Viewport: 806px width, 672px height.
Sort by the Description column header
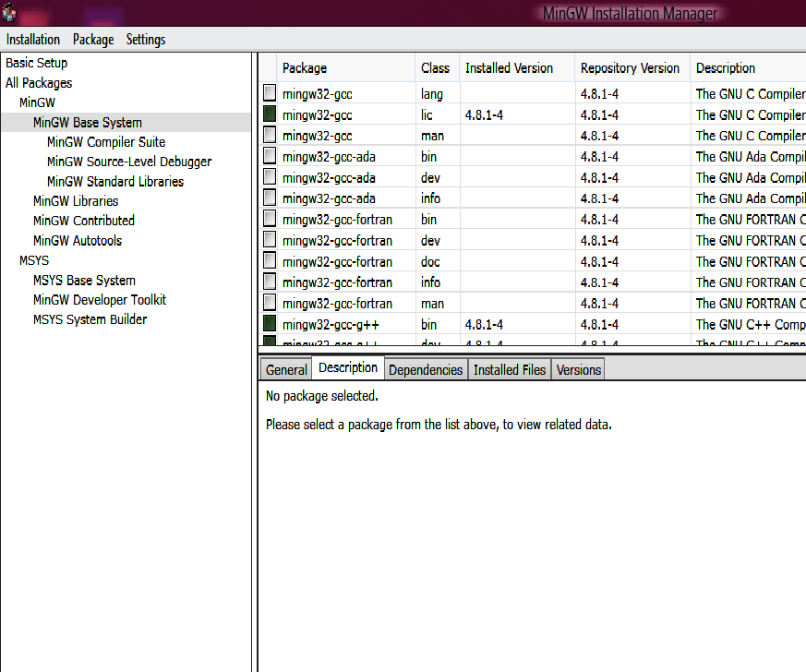point(748,67)
